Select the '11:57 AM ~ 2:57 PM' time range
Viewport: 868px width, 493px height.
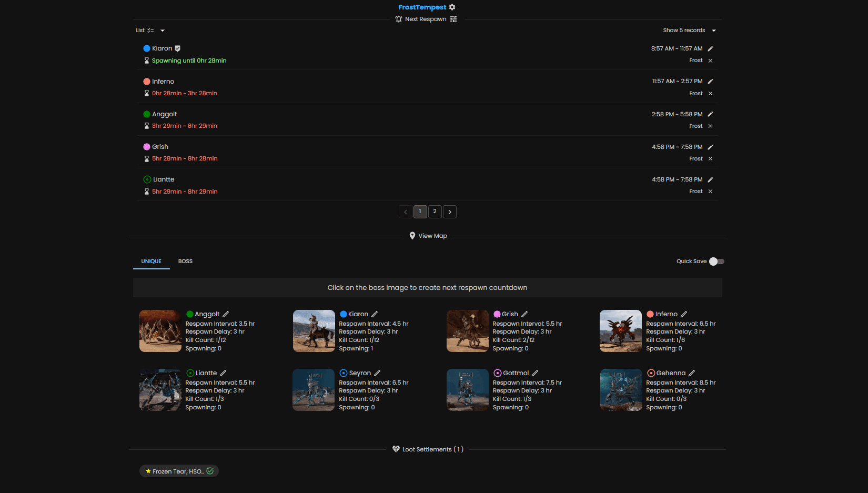click(x=677, y=81)
